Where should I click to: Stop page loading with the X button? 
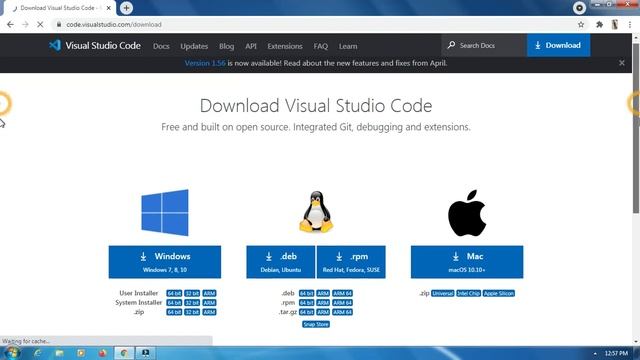[x=40, y=24]
